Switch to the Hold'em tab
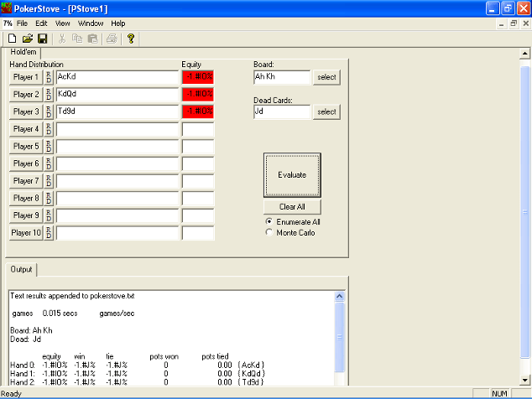 [23, 52]
